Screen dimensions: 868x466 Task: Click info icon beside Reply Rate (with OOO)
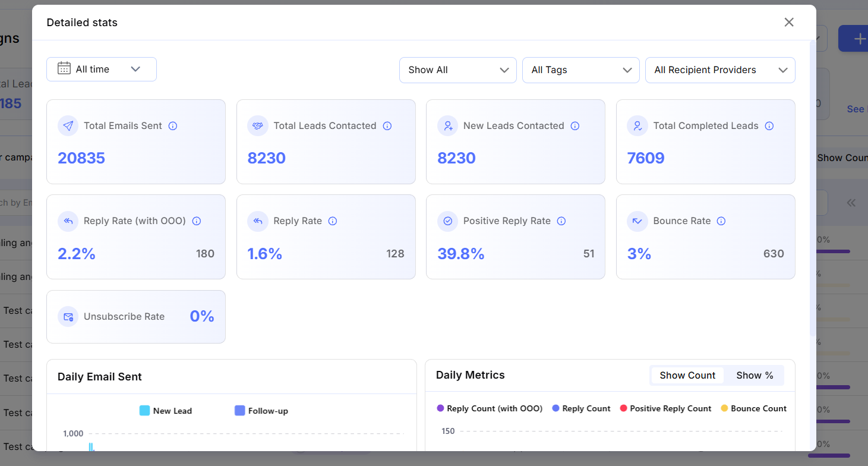pos(197,221)
